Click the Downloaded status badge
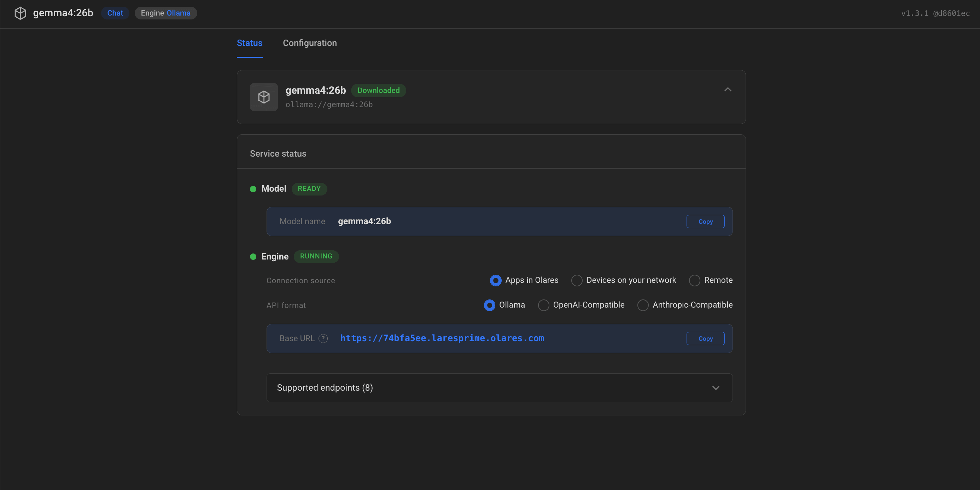The height and width of the screenshot is (490, 980). [x=379, y=91]
